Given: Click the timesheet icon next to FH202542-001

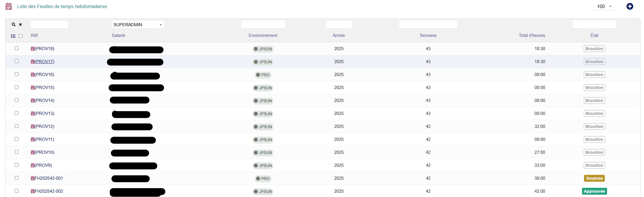Looking at the screenshot, I should [x=33, y=178].
